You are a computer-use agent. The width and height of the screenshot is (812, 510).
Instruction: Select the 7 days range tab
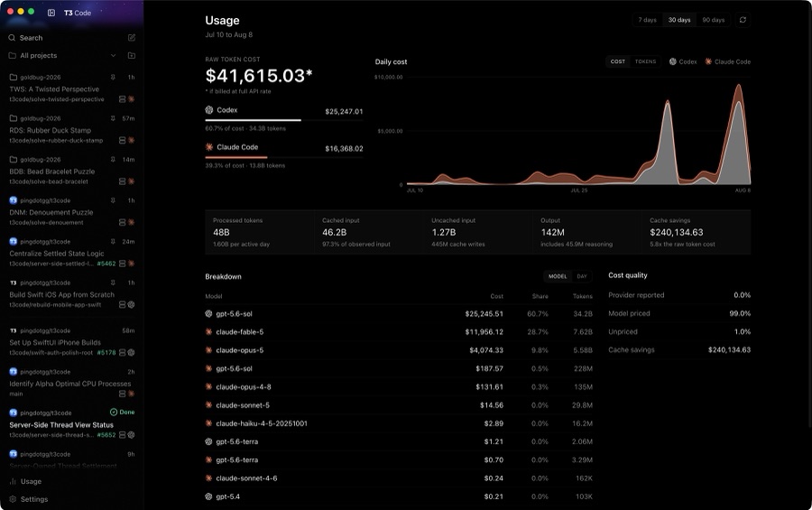click(647, 20)
